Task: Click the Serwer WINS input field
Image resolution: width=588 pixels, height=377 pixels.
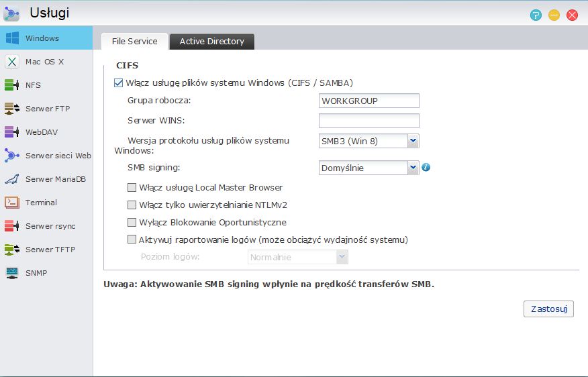Action: click(x=369, y=121)
